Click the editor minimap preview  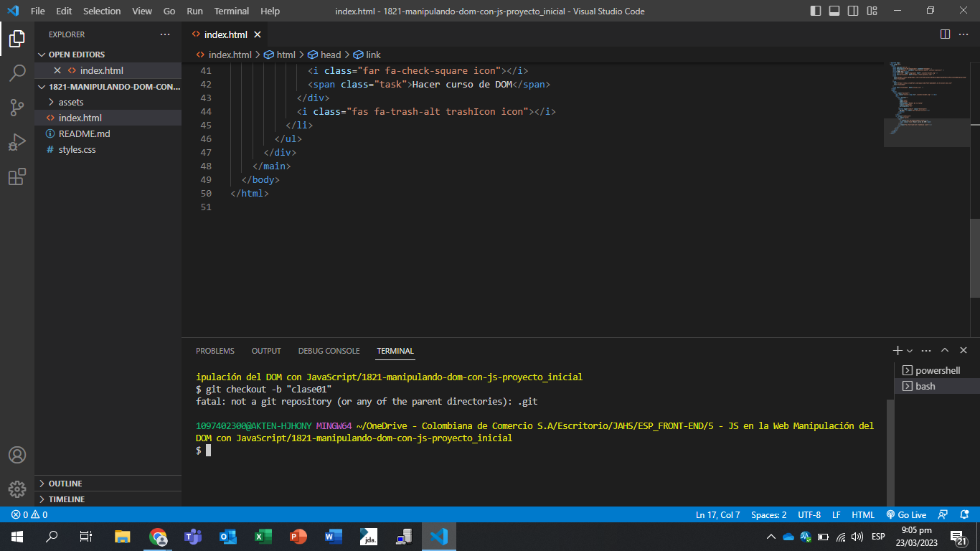(926, 104)
